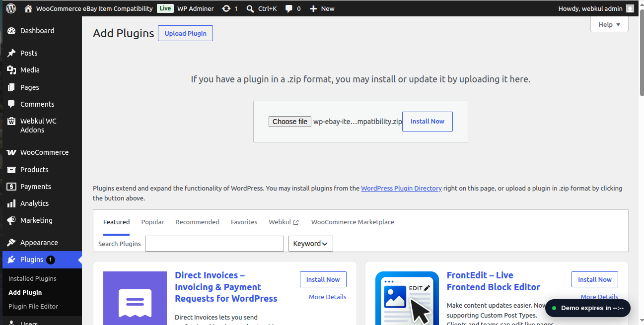
Task: Click the selected file name wp-ebay-ite...mpatibility.zip
Action: [x=358, y=122]
